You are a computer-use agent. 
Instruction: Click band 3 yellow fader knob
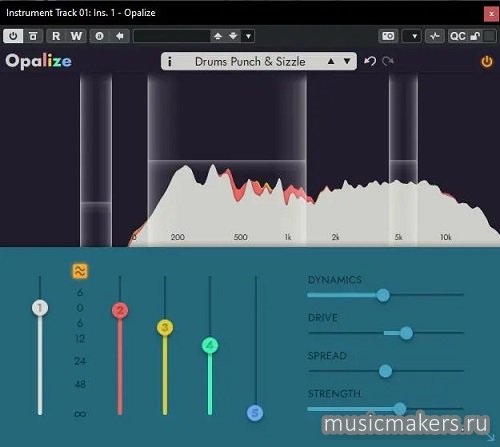coord(165,328)
